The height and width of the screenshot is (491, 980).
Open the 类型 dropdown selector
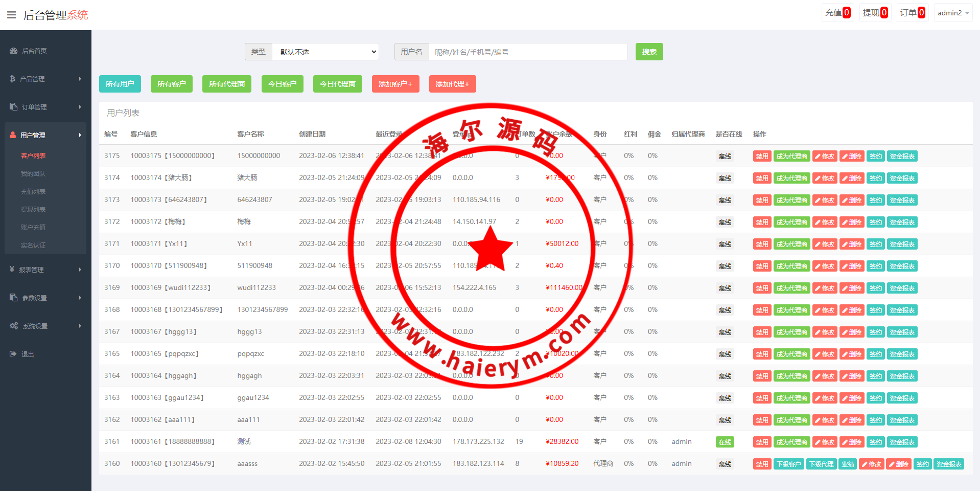[x=325, y=52]
